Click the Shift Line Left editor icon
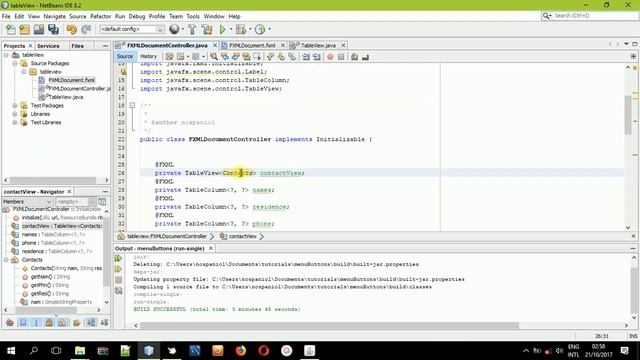This screenshot has width=640, height=360. (x=306, y=57)
